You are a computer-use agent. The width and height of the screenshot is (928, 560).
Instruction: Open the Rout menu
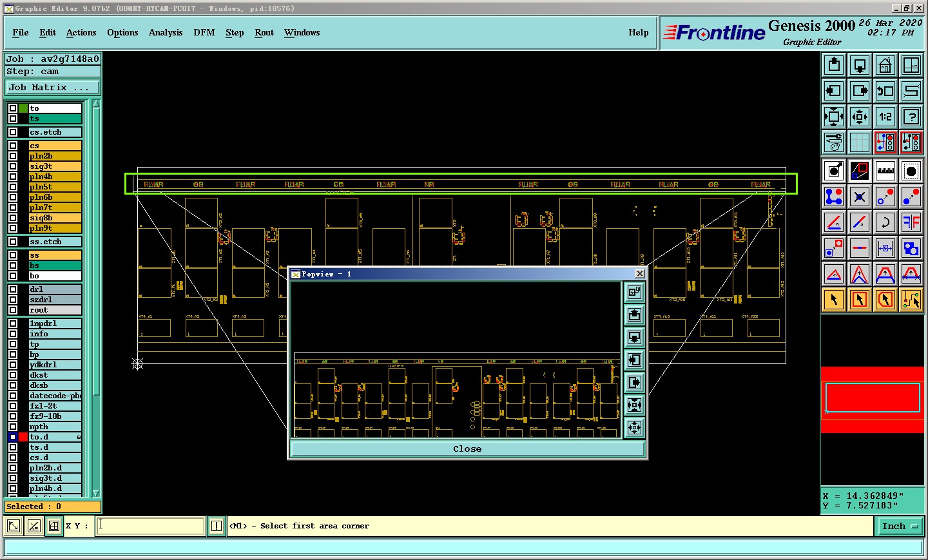point(264,32)
